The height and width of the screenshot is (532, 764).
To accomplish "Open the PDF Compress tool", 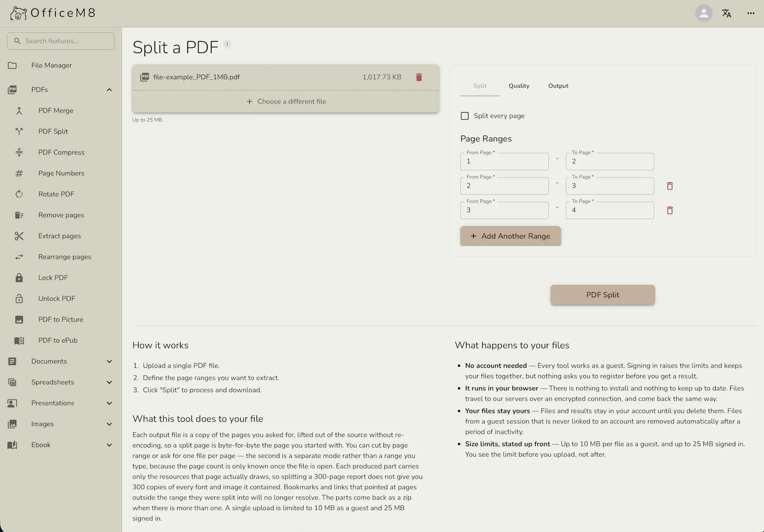I will coord(61,152).
